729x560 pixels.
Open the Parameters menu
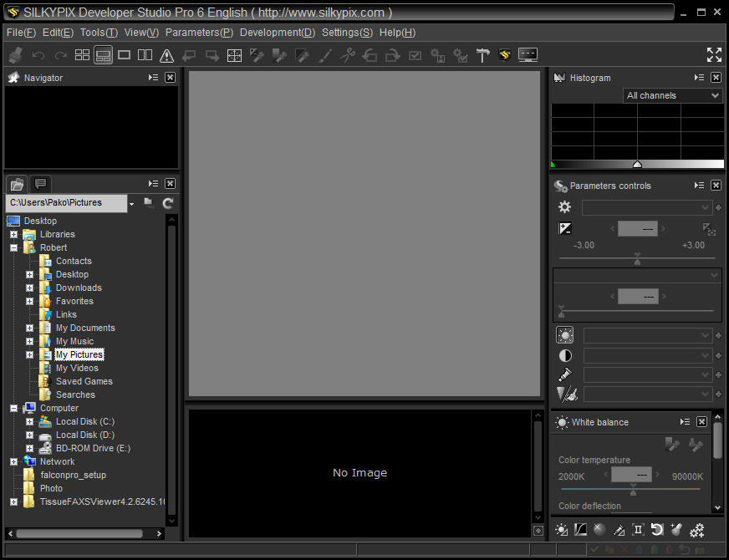(199, 33)
